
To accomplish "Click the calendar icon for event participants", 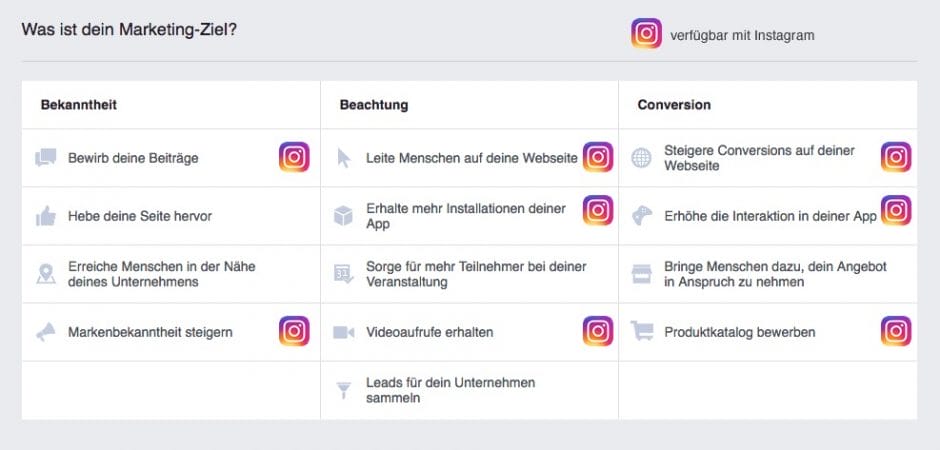I will [344, 274].
